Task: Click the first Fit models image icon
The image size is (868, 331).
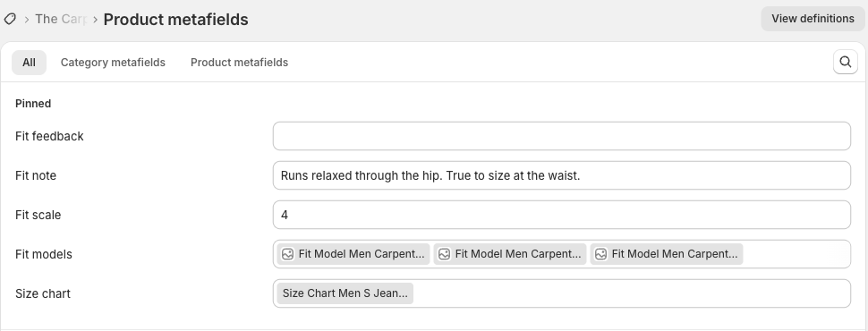Action: [x=288, y=254]
